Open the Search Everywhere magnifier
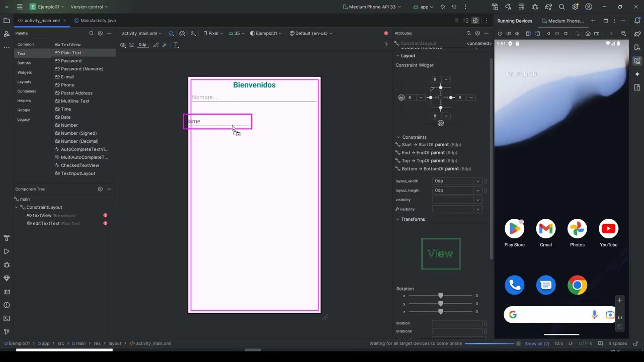Viewport: 644px width, 362px height. pos(561,7)
